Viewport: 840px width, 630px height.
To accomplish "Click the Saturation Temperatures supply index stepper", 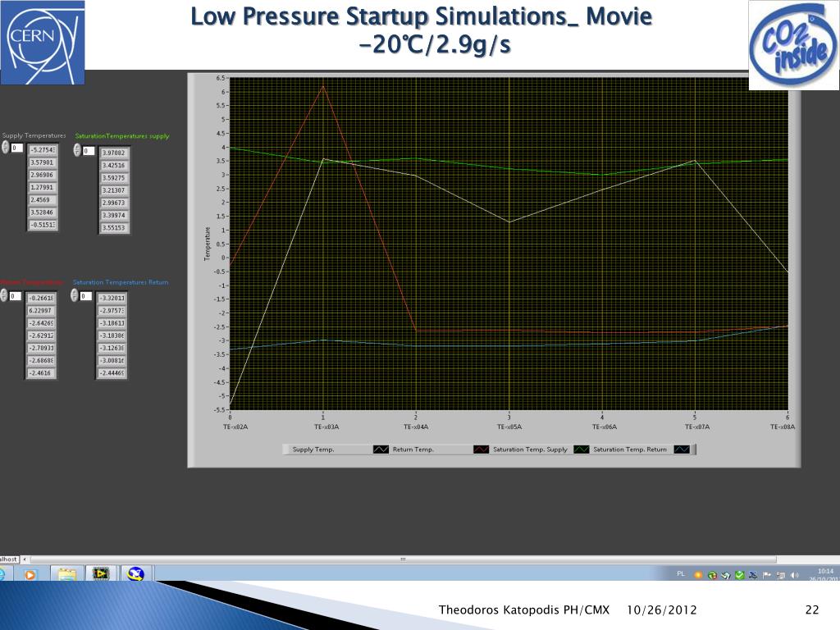I will [x=77, y=150].
